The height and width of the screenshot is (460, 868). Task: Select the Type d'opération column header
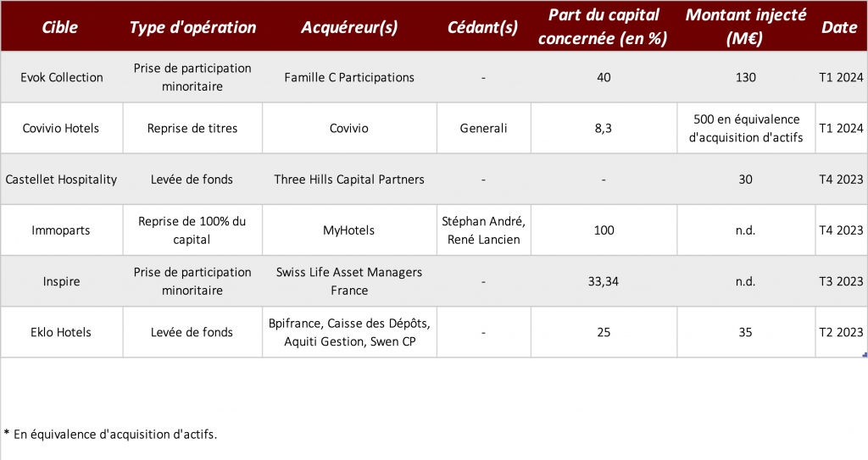(x=192, y=26)
